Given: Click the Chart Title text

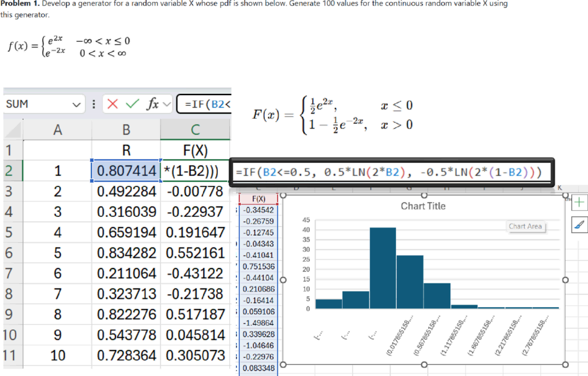Looking at the screenshot, I should click(423, 206).
